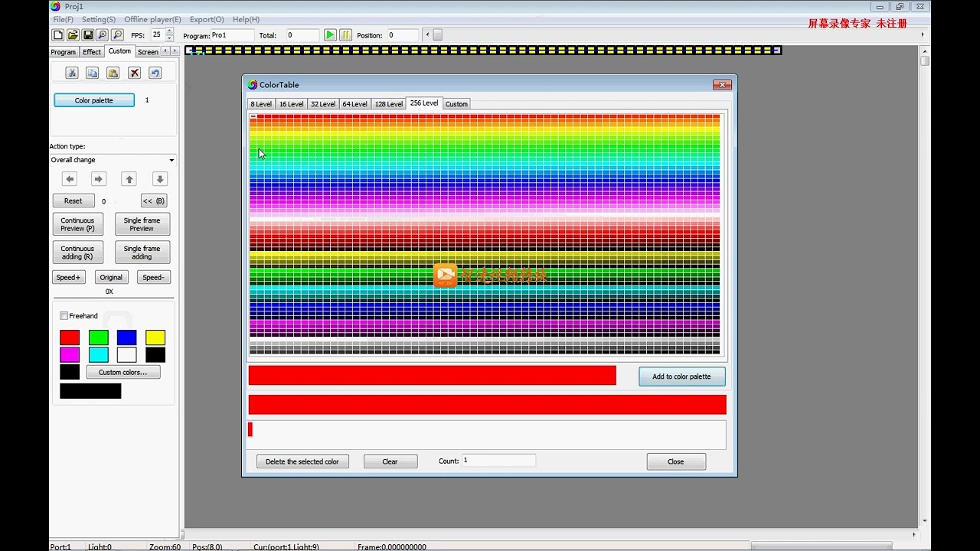Image resolution: width=980 pixels, height=551 pixels.
Task: Pick the yellow swatch in left panel
Action: point(155,337)
